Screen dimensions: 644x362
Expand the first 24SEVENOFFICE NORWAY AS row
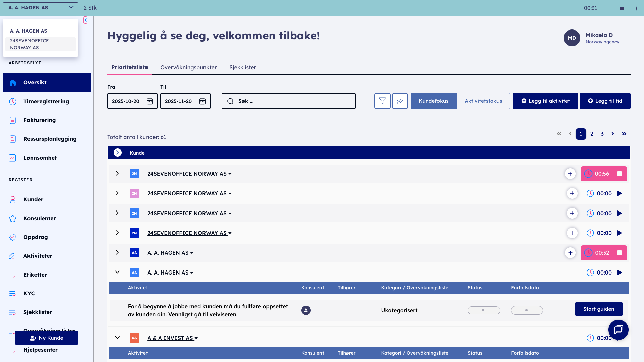pyautogui.click(x=117, y=173)
